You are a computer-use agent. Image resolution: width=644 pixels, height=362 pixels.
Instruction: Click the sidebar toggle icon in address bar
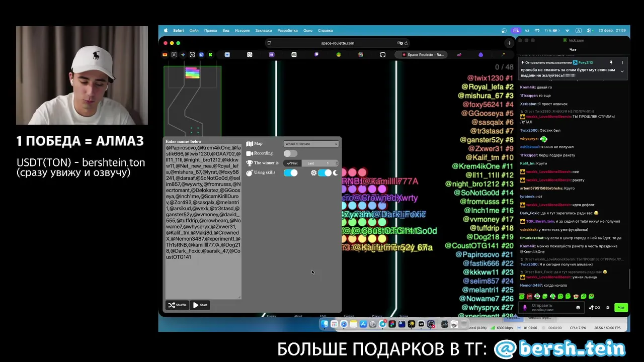(x=269, y=43)
